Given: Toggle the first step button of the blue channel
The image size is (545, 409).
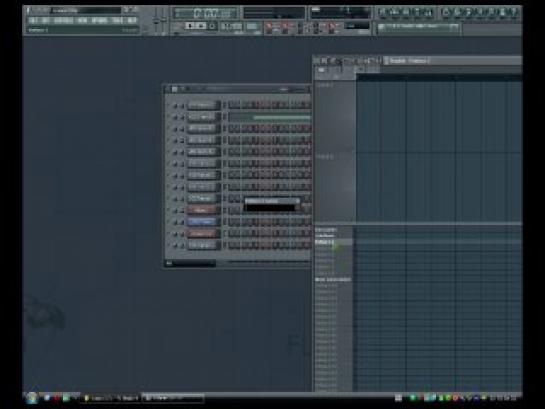Looking at the screenshot, I should click(x=231, y=222).
